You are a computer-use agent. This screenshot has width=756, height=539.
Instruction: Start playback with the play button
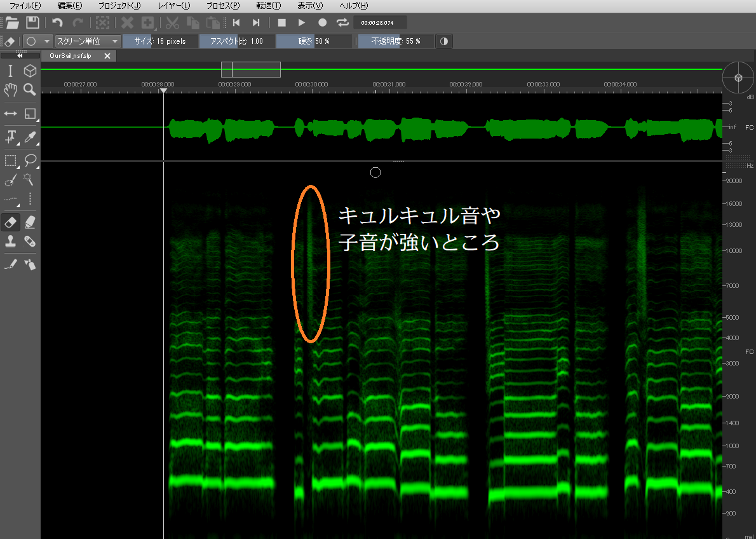click(302, 23)
